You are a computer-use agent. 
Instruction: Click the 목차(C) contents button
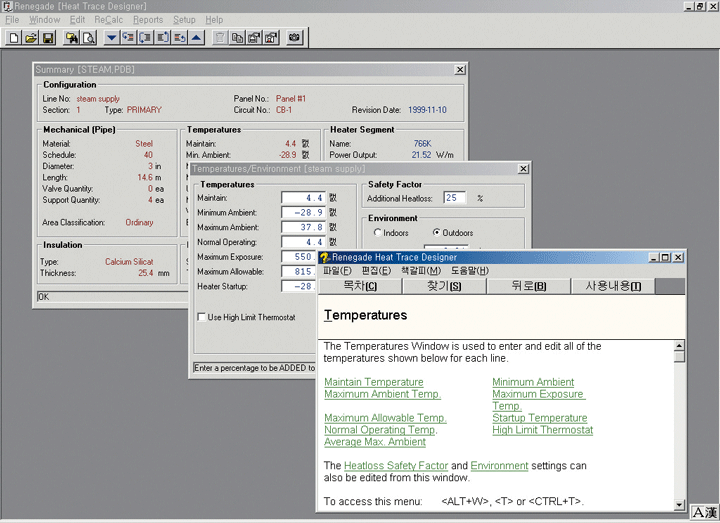(x=360, y=286)
